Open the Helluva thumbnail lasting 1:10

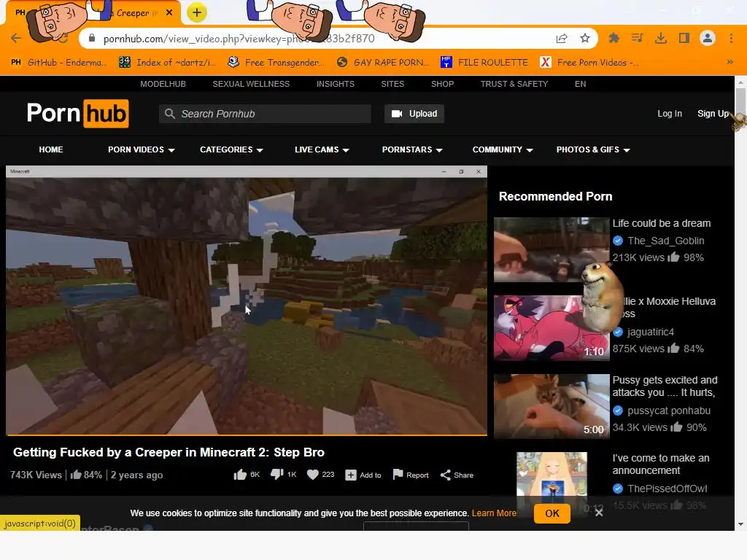pyautogui.click(x=551, y=327)
